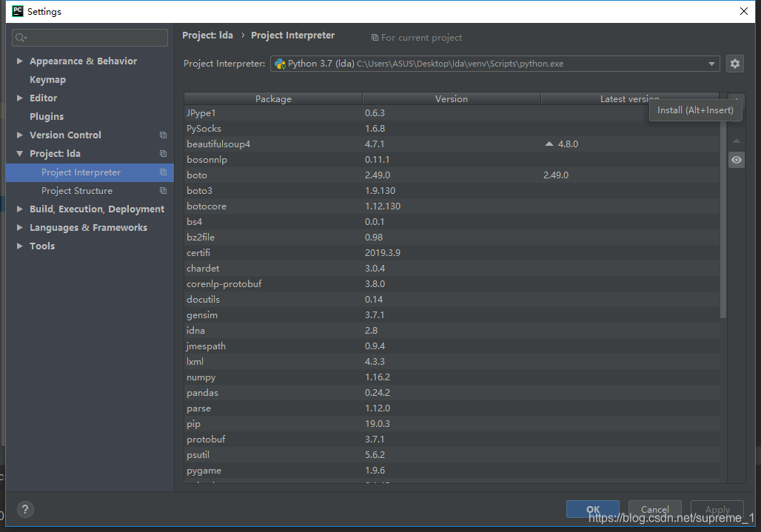Select the JPype1 package row
Screen dimensions: 761x532
452,113
